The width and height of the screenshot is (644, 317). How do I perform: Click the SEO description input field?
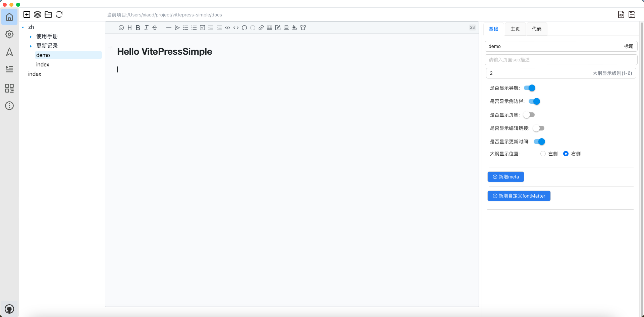coord(561,60)
